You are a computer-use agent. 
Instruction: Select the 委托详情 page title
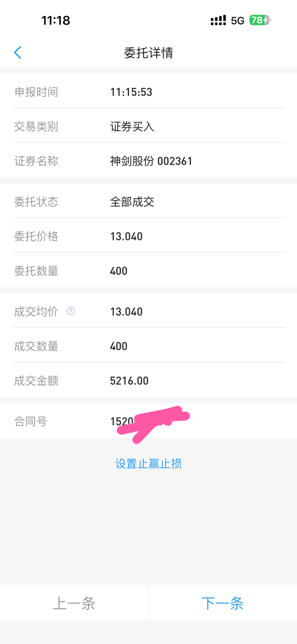pyautogui.click(x=148, y=53)
